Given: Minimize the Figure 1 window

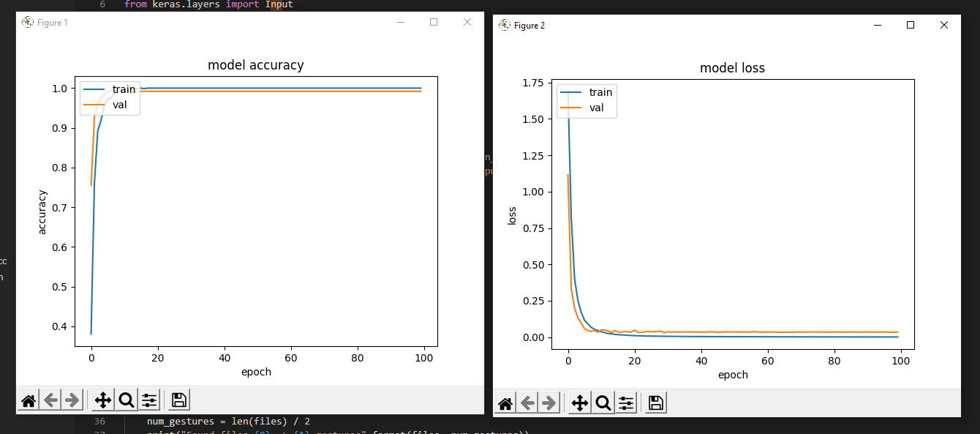Looking at the screenshot, I should pyautogui.click(x=401, y=22).
